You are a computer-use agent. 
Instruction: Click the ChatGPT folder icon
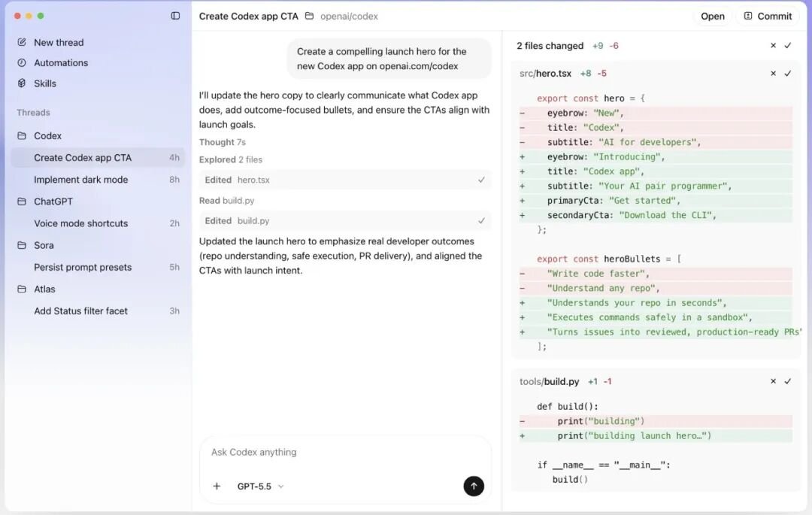click(x=22, y=201)
